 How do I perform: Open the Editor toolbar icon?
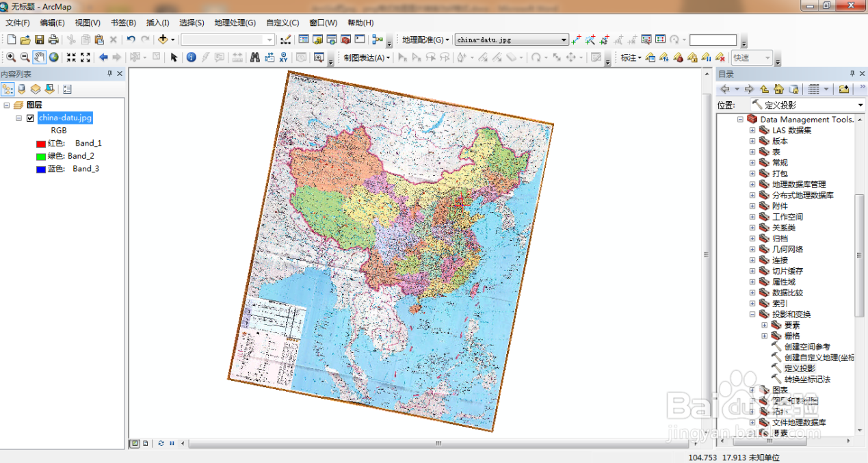pos(286,40)
